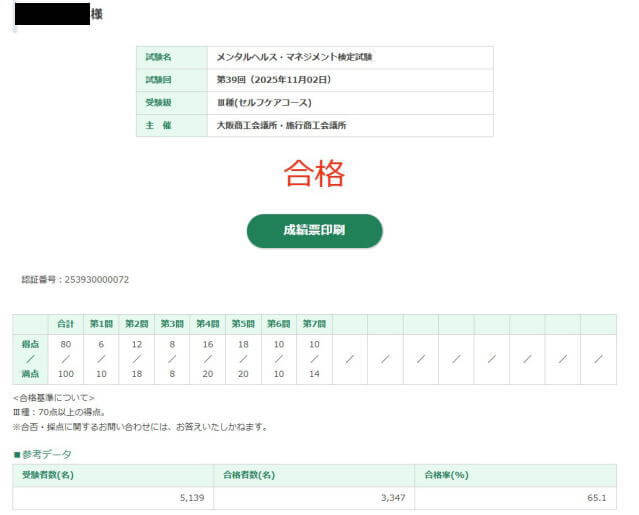Click the 受験級 row label
The width and height of the screenshot is (639, 515).
tap(158, 103)
